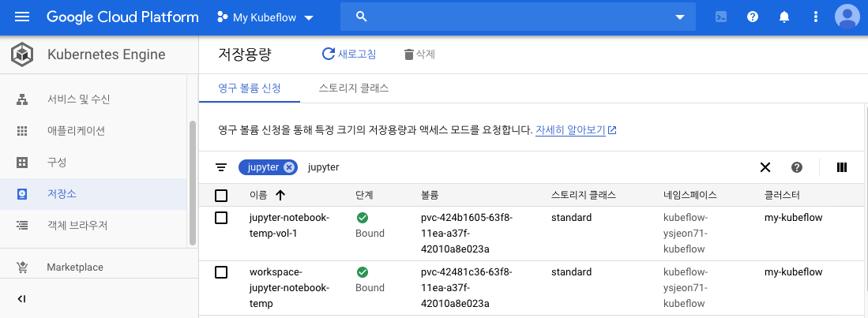Open filter help question mark icon

click(x=797, y=167)
